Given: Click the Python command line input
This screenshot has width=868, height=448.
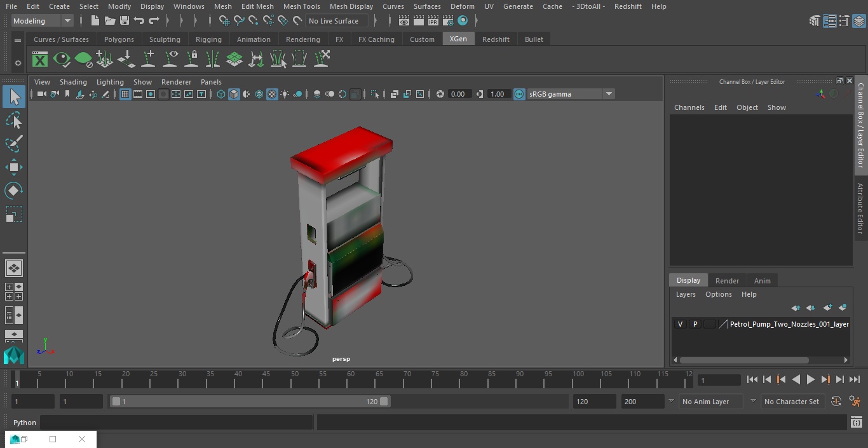Looking at the screenshot, I should [x=177, y=423].
